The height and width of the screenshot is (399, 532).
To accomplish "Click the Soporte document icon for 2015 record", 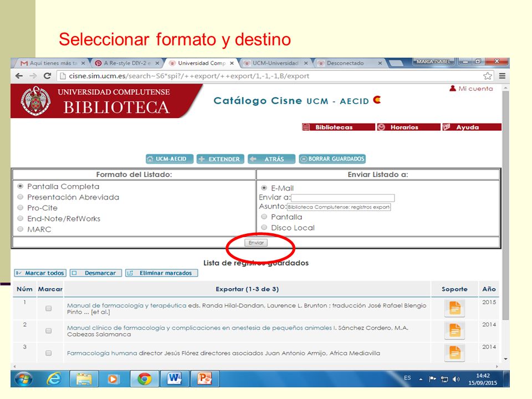I will (454, 309).
